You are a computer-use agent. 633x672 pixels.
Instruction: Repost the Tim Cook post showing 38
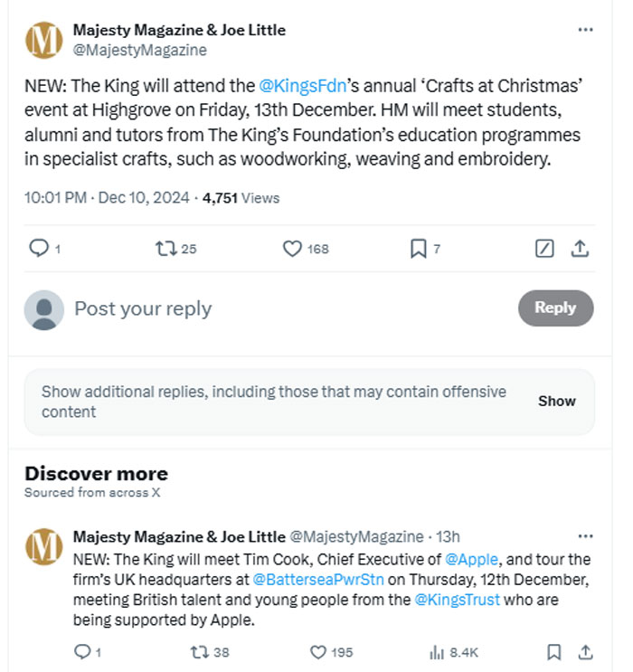199,652
